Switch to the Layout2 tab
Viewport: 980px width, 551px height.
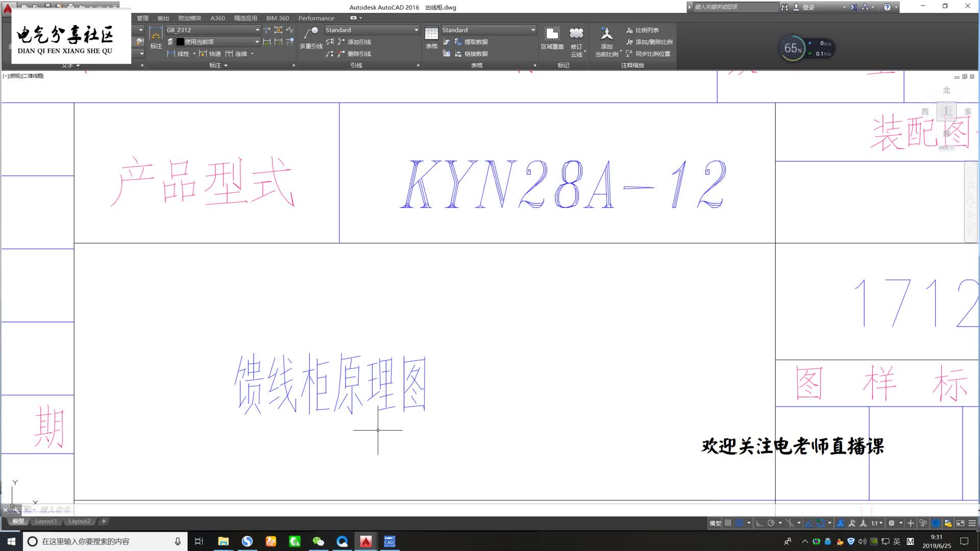[79, 521]
